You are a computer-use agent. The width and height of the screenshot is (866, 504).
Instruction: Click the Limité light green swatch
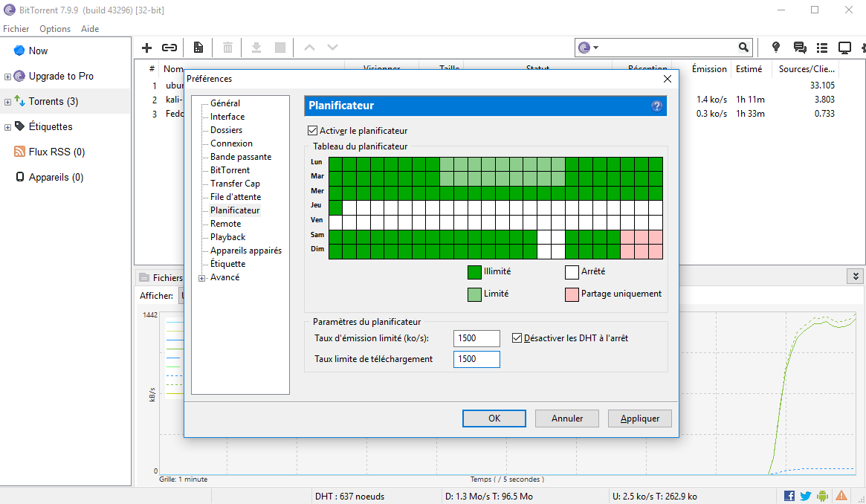click(x=474, y=294)
